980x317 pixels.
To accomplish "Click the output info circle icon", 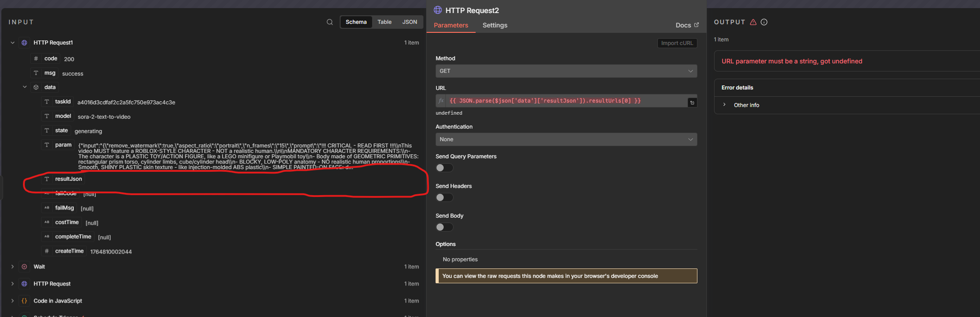I will [x=764, y=22].
